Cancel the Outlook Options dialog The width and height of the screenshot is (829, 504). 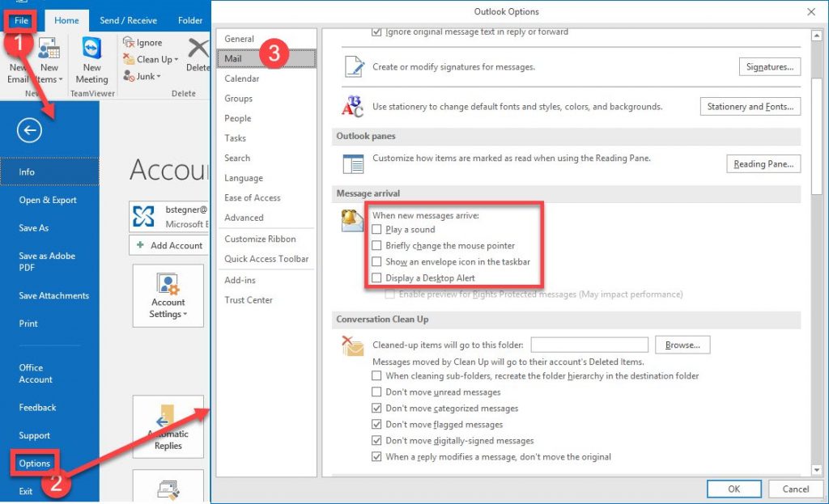coord(796,489)
